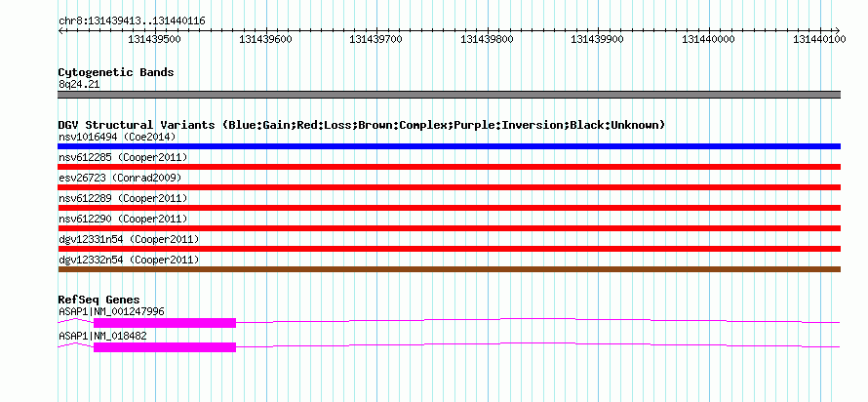This screenshot has width=868, height=402.
Task: Click the brown dgv12332n54 complex variant bar
Action: pyautogui.click(x=449, y=269)
